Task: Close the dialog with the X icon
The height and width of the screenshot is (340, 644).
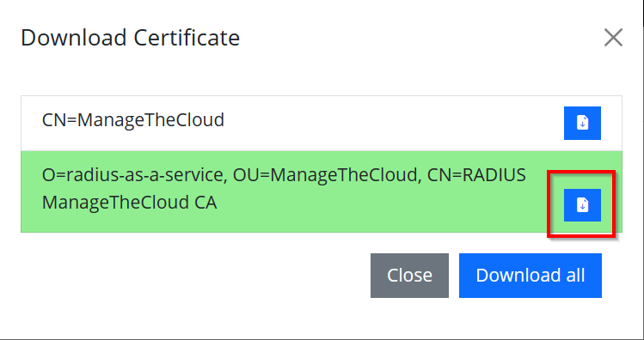Action: tap(613, 38)
